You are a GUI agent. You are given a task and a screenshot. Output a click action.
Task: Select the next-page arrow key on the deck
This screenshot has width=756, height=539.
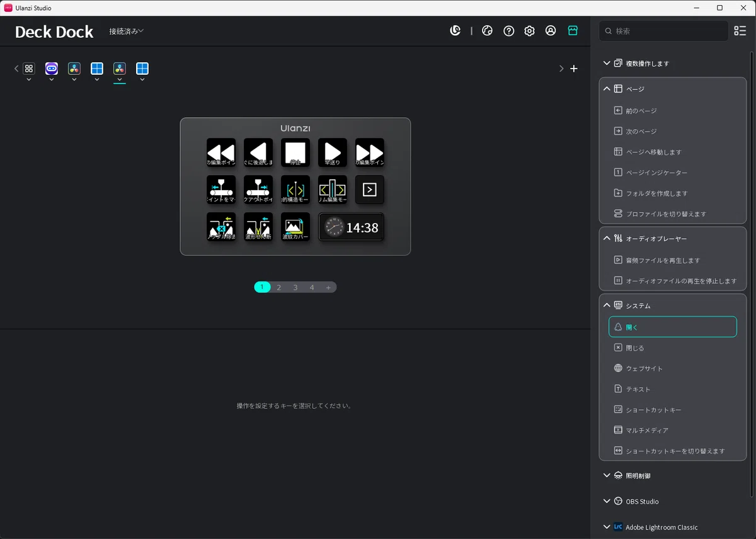point(370,190)
